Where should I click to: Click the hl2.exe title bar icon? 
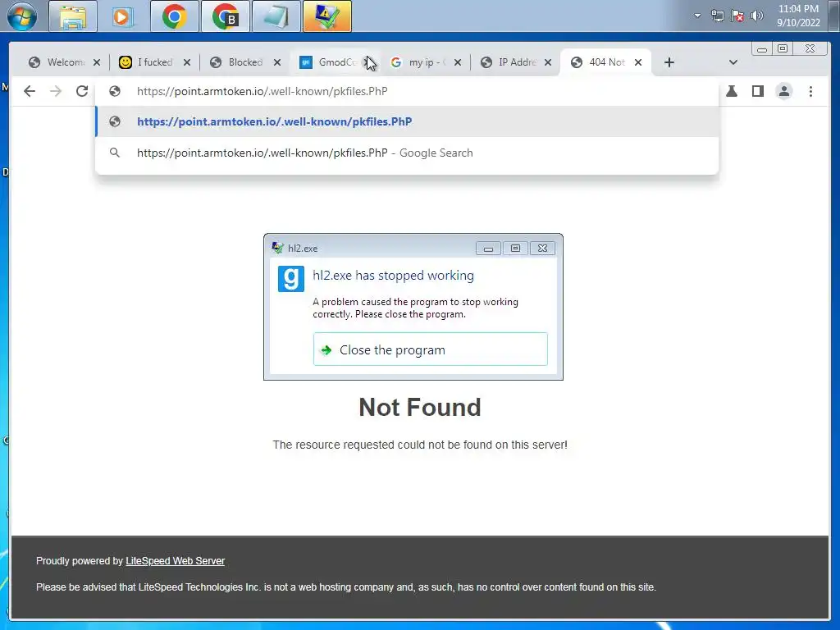tap(277, 248)
